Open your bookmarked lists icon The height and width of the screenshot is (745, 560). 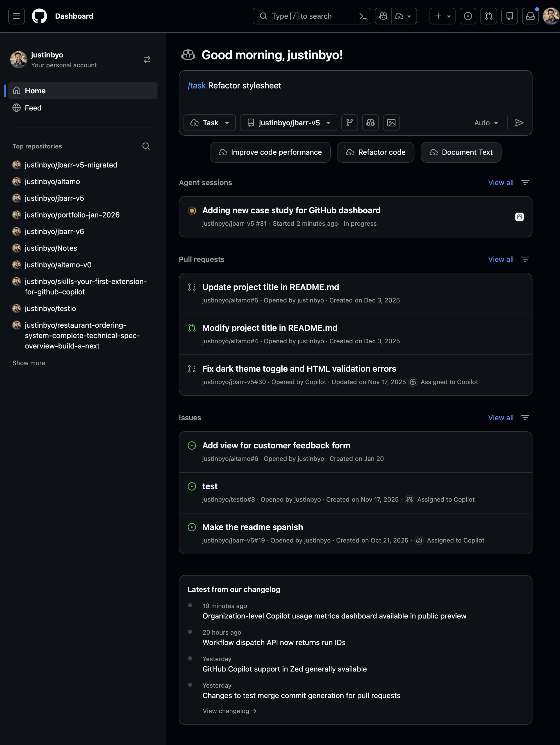coord(510,16)
